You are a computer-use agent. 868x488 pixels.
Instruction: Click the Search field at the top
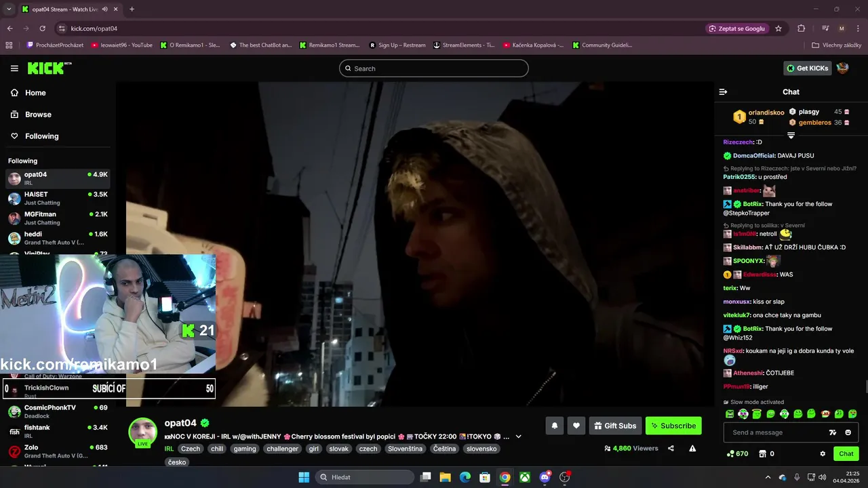pos(434,68)
